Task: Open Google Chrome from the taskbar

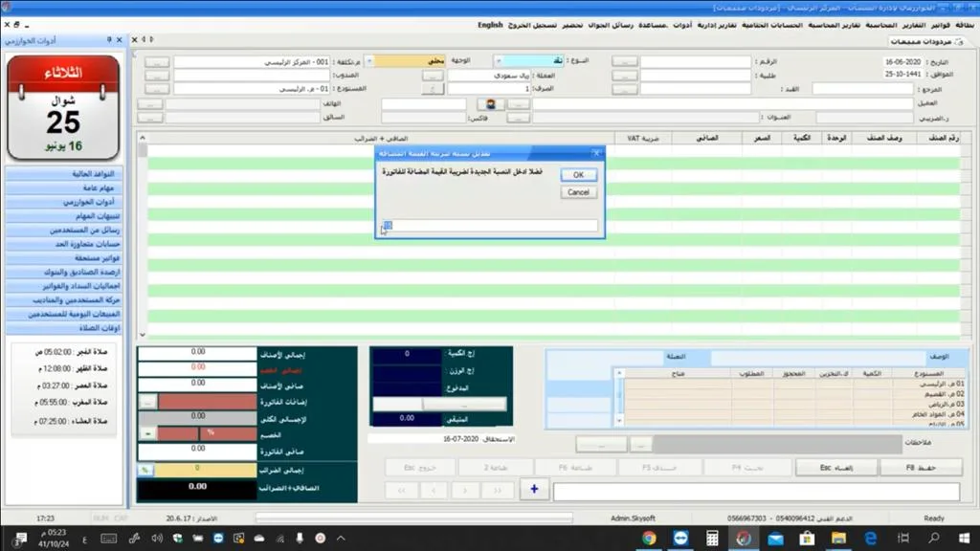Action: pos(649,538)
